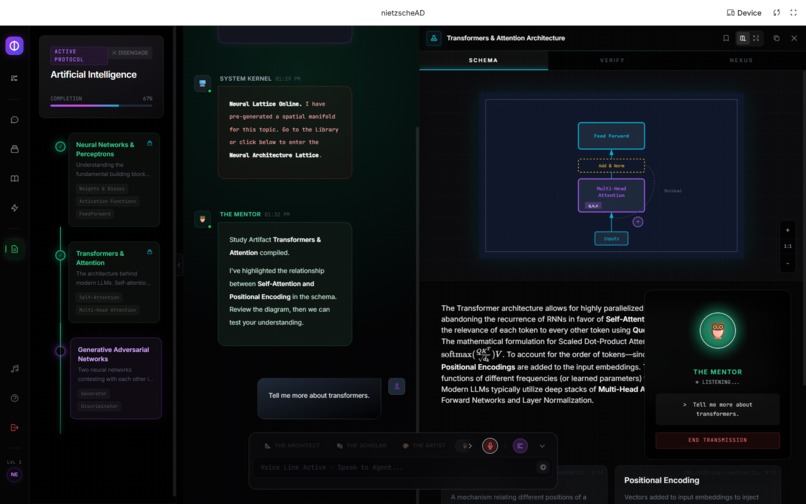Image resolution: width=806 pixels, height=504 pixels.
Task: Open Neural Networks & Perceptrons module card
Action: click(x=114, y=179)
